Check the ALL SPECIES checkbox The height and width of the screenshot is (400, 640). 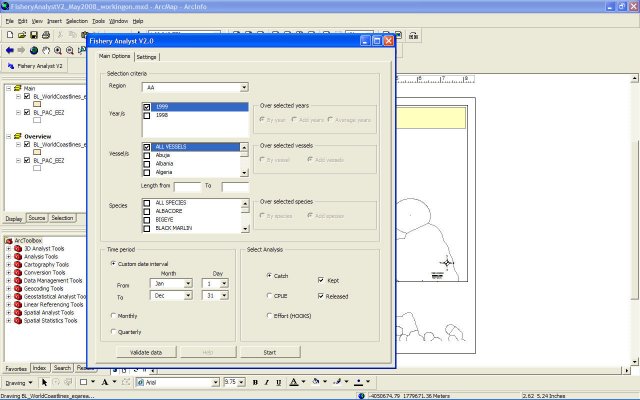pos(147,203)
